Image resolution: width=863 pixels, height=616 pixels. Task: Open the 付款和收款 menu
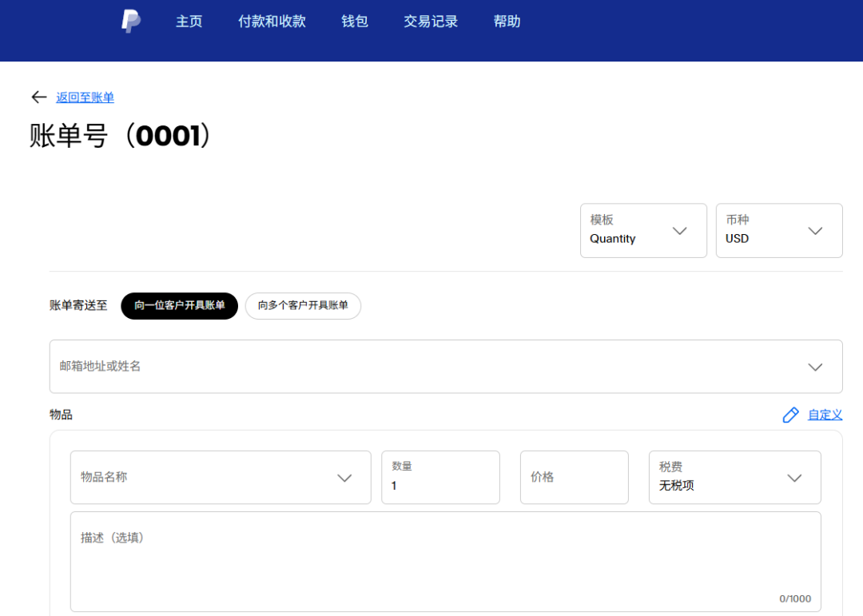272,22
